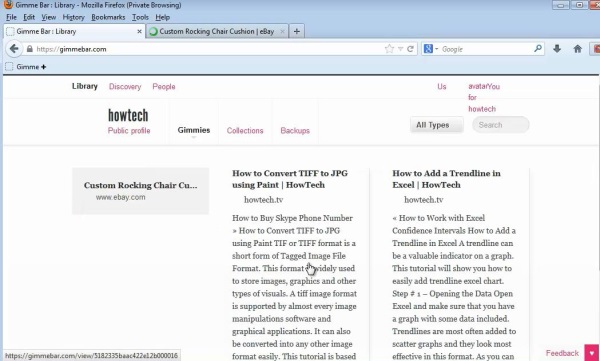600x361 pixels.
Task: Click the heart icon next to Feedback
Action: (592, 353)
